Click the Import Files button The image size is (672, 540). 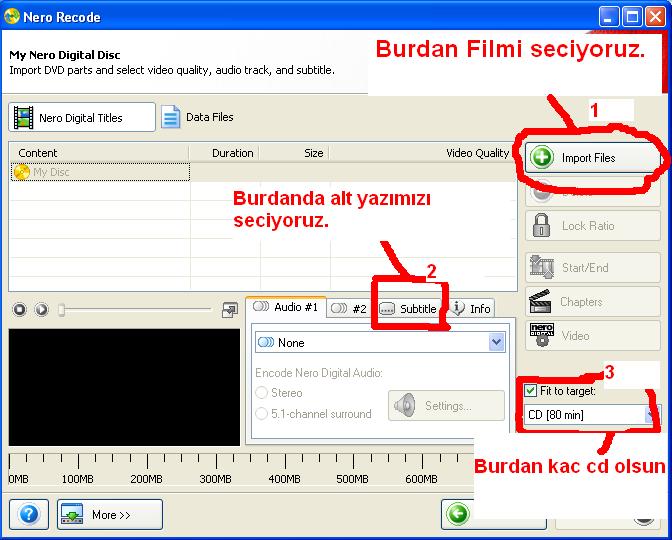[x=592, y=158]
